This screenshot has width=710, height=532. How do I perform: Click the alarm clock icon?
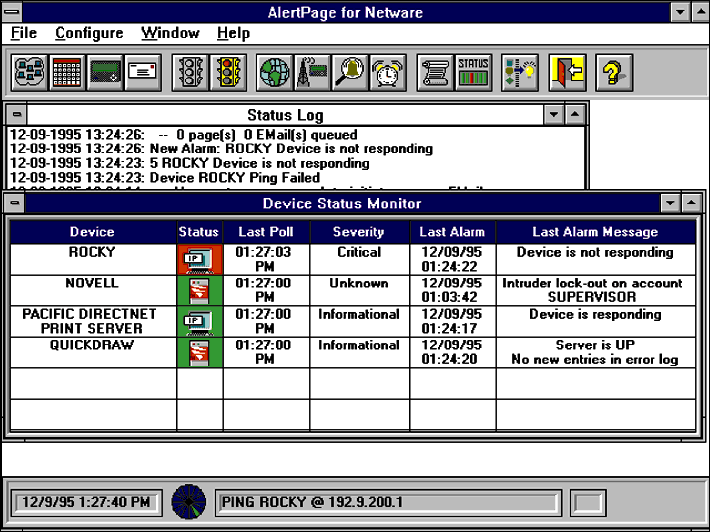point(388,72)
